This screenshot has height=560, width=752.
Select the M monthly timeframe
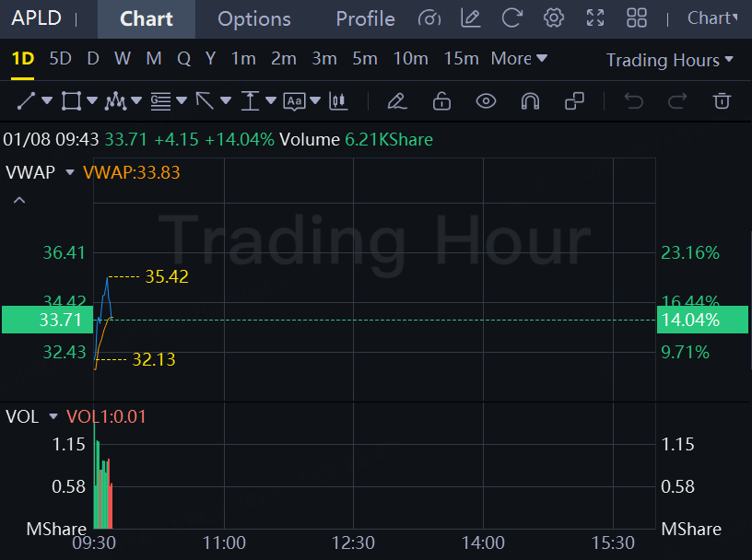coord(154,59)
